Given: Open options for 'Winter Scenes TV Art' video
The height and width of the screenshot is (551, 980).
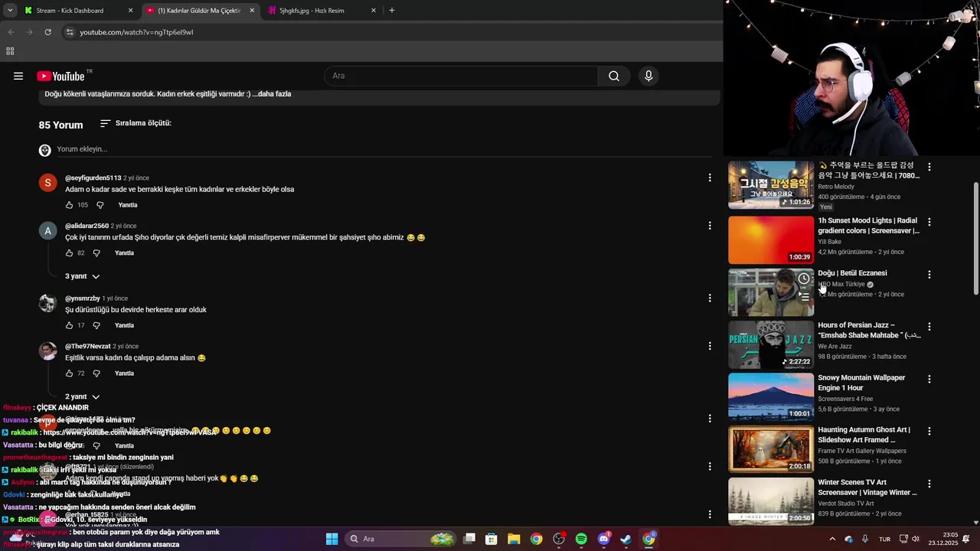Looking at the screenshot, I should pyautogui.click(x=929, y=484).
